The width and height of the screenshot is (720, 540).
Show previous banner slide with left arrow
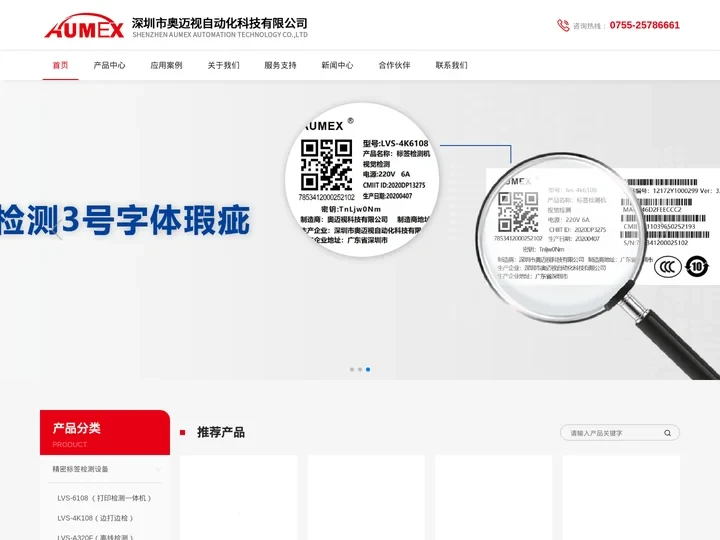click(57, 230)
